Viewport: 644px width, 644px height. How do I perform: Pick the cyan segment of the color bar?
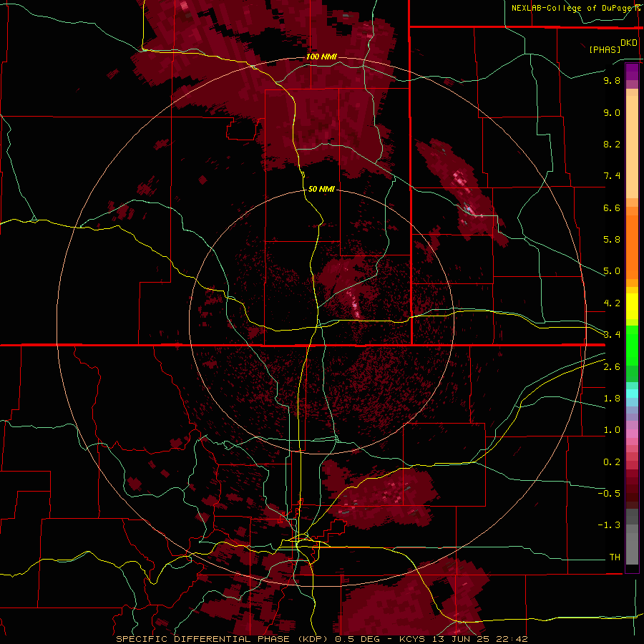pos(632,394)
